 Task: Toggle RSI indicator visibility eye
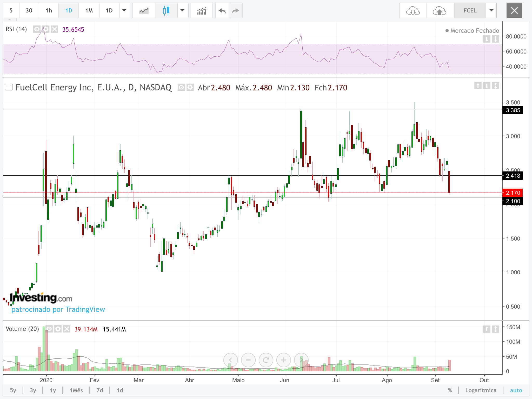click(37, 29)
